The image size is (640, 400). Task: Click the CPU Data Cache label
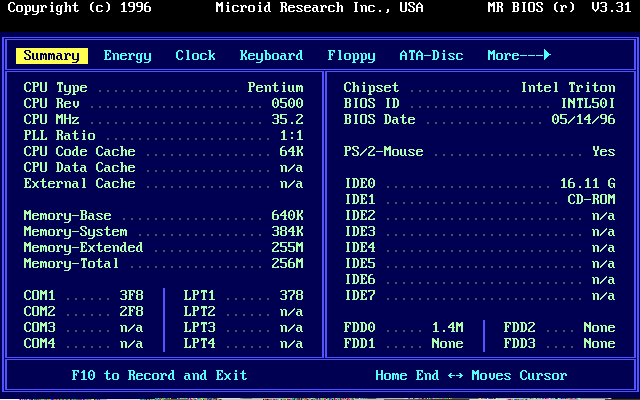click(80, 167)
